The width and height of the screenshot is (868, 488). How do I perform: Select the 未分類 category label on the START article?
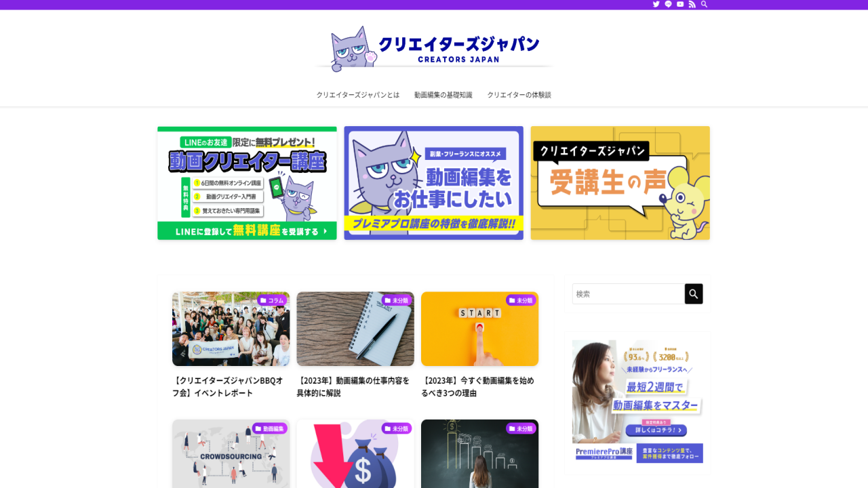pos(522,300)
